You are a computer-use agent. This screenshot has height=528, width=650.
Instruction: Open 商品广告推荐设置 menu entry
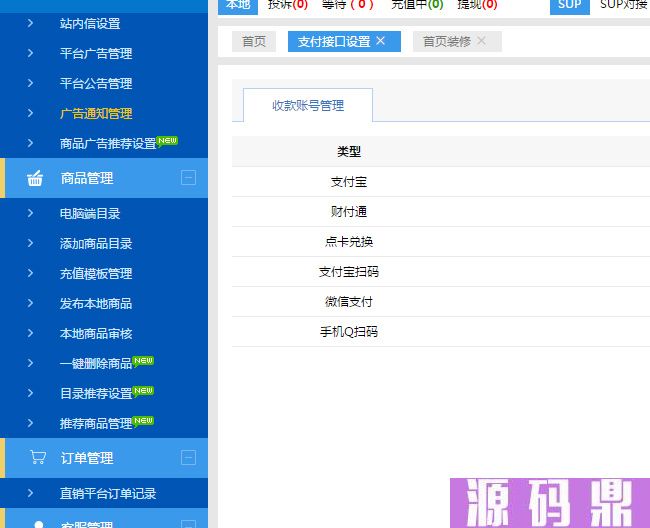(108, 143)
